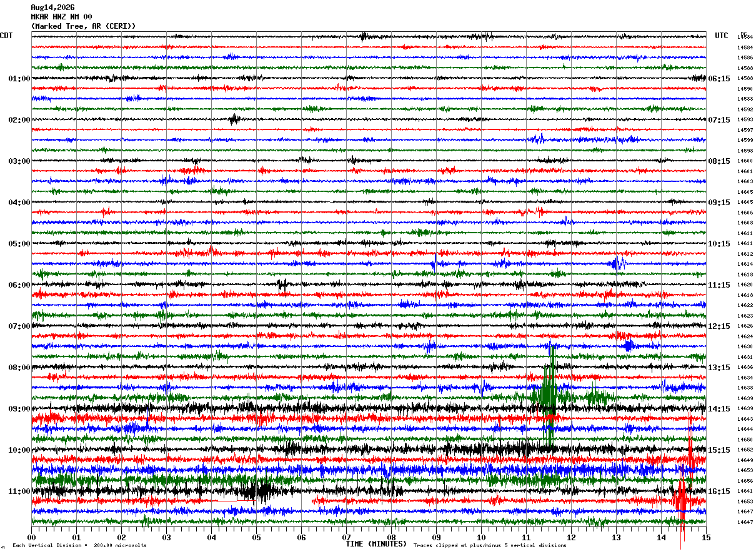The image size is (756, 554).
Task: Click the DC offset value 14644
Action: tap(745, 430)
